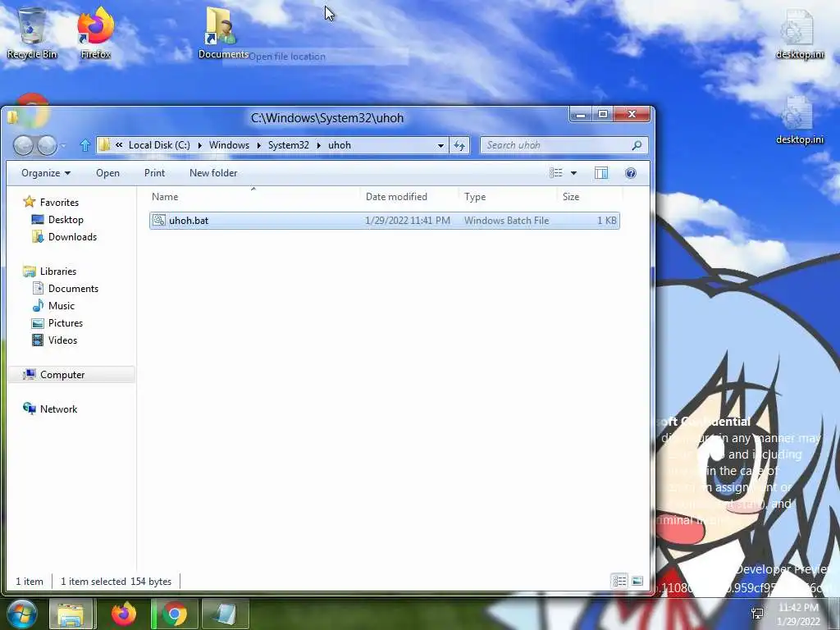This screenshot has width=840, height=630.
Task: Expand the System32 breadcrumb arrow
Action: pos(319,145)
